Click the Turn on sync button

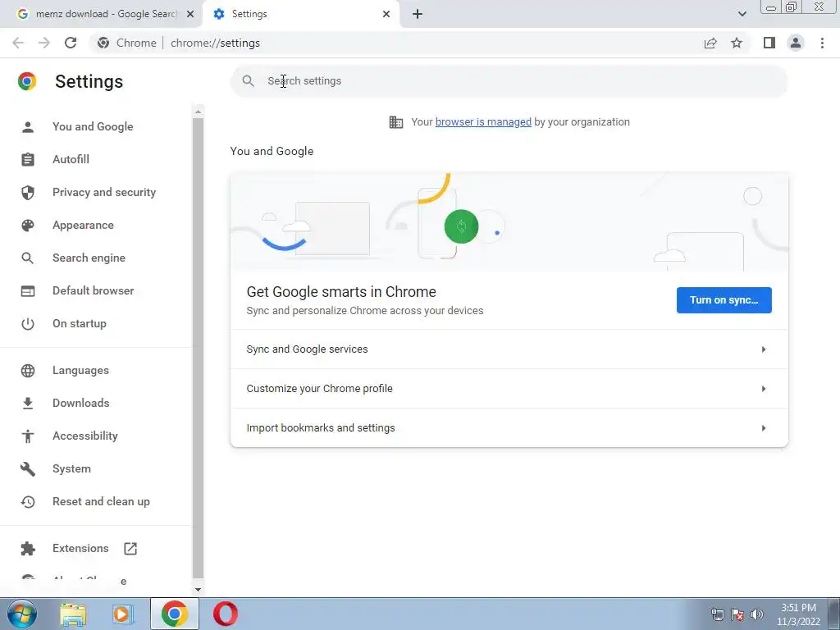724,300
